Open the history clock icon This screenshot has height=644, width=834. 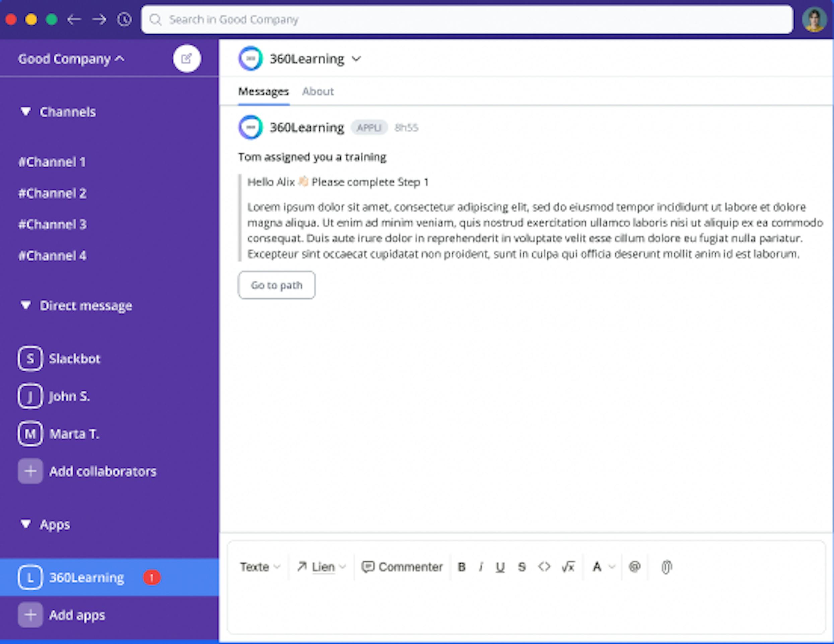[125, 19]
